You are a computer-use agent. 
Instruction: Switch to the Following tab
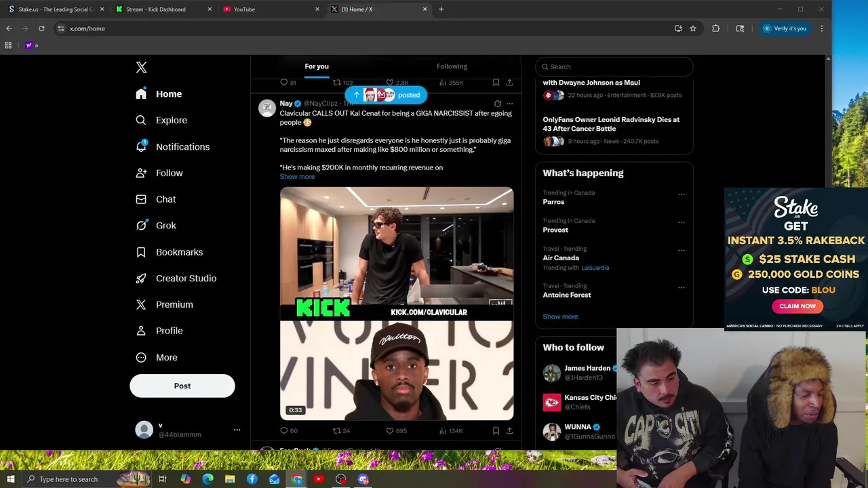pos(452,66)
